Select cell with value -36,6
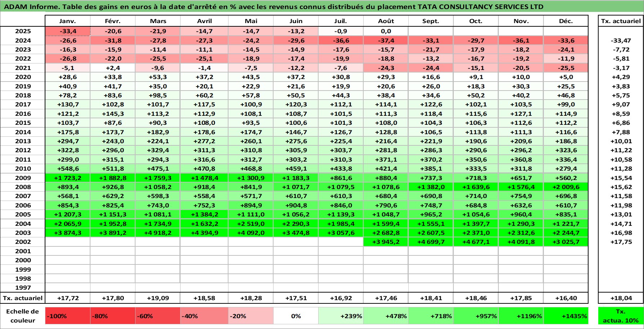The image size is (644, 329). coord(341,40)
